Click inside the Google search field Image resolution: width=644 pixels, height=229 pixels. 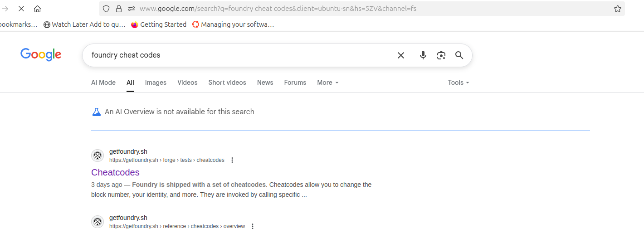click(240, 55)
